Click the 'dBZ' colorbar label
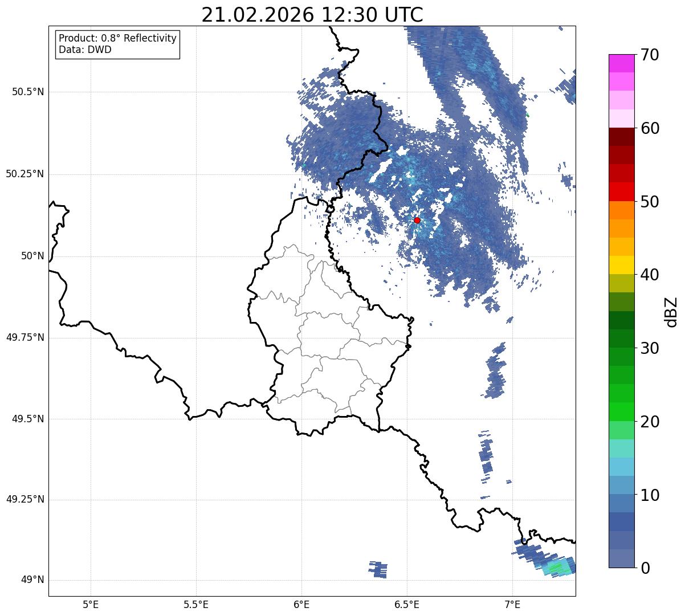This screenshot has height=616, width=685. pyautogui.click(x=671, y=311)
